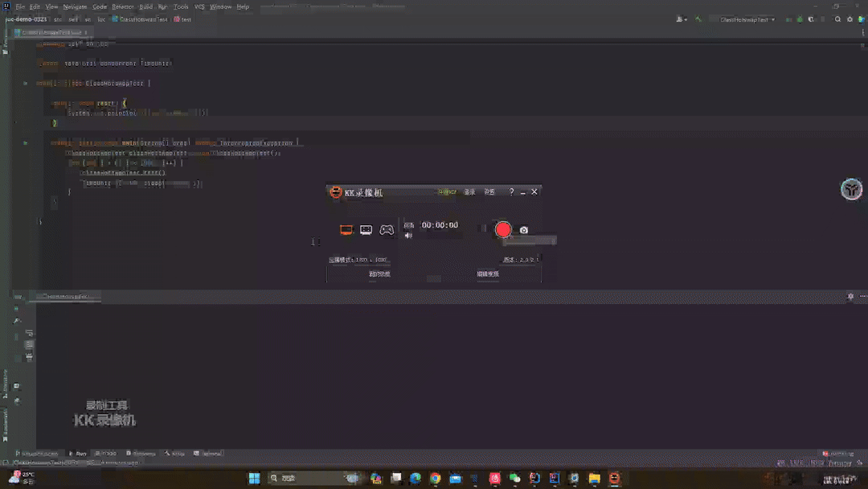Screen dimensions: 868x489
Task: Open 编辑视频 at the KK recorder bottom
Action: click(x=488, y=273)
